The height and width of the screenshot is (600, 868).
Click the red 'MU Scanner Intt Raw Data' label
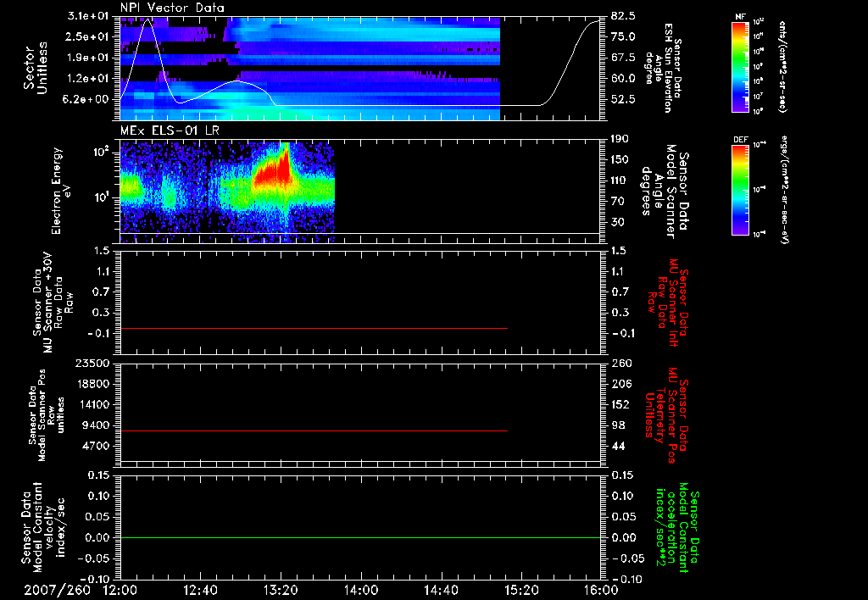[668, 303]
